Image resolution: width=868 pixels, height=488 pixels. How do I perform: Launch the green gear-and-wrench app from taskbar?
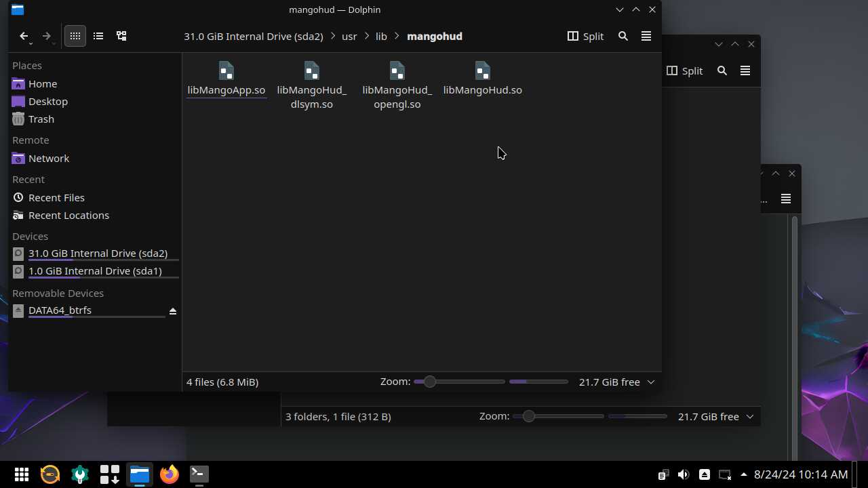(x=80, y=474)
